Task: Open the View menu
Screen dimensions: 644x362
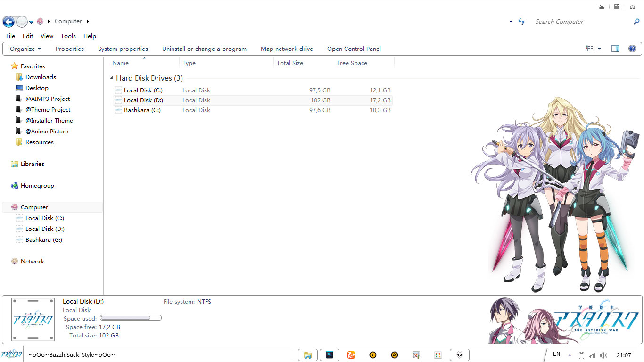Action: pos(47,36)
